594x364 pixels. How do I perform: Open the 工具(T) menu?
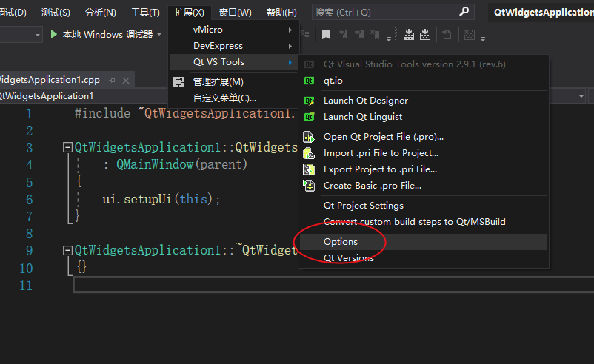145,13
